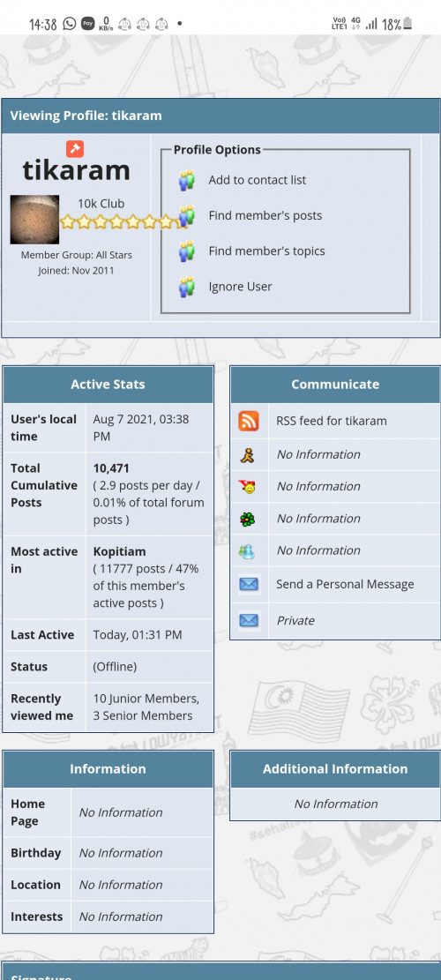Select the Ignore User link
The height and width of the screenshot is (980, 441).
point(241,287)
